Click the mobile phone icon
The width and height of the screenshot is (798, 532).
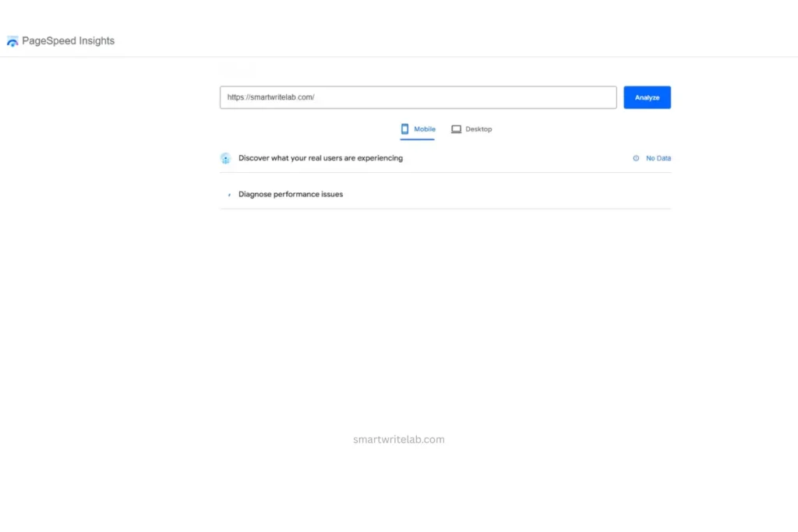[x=404, y=129]
